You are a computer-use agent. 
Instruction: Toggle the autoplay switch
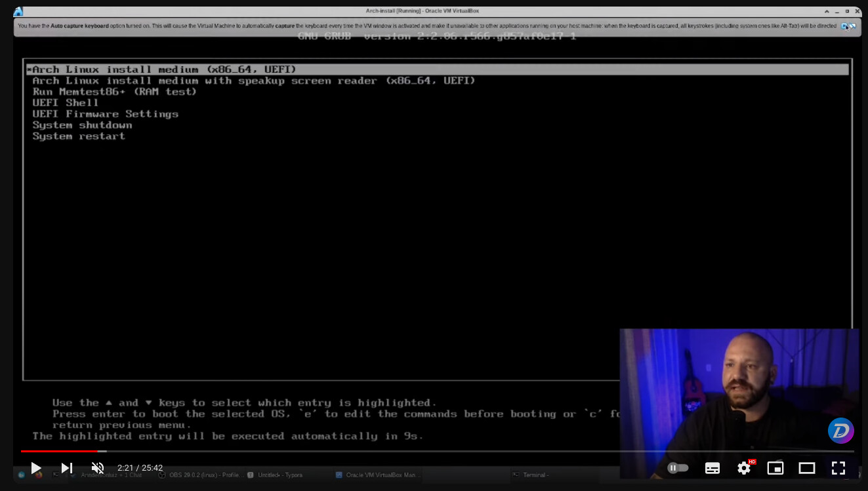click(678, 468)
